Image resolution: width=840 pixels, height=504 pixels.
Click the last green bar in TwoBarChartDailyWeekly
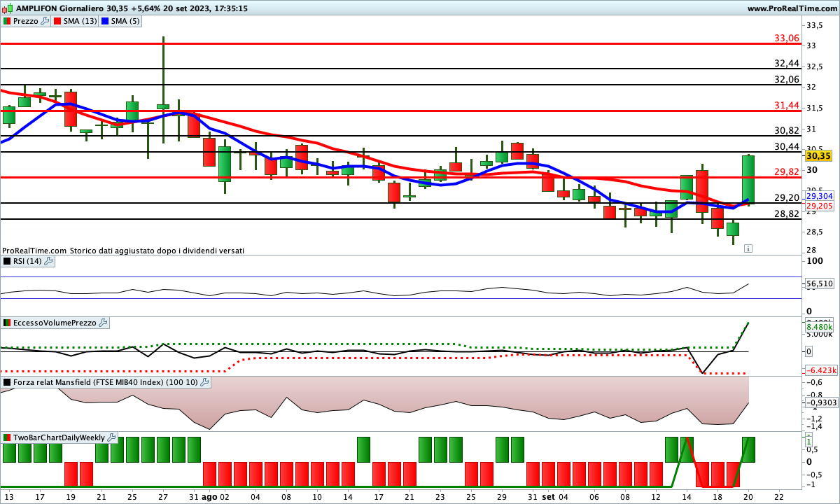tap(748, 449)
